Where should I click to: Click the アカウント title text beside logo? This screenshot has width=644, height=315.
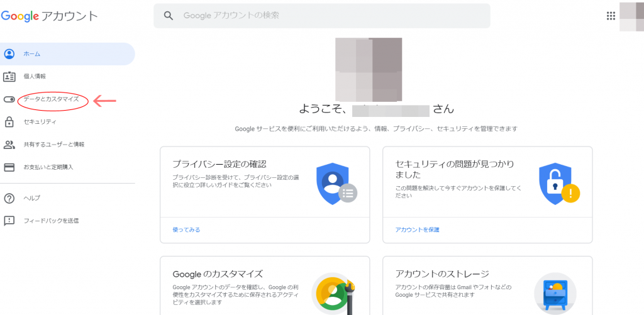tap(70, 16)
